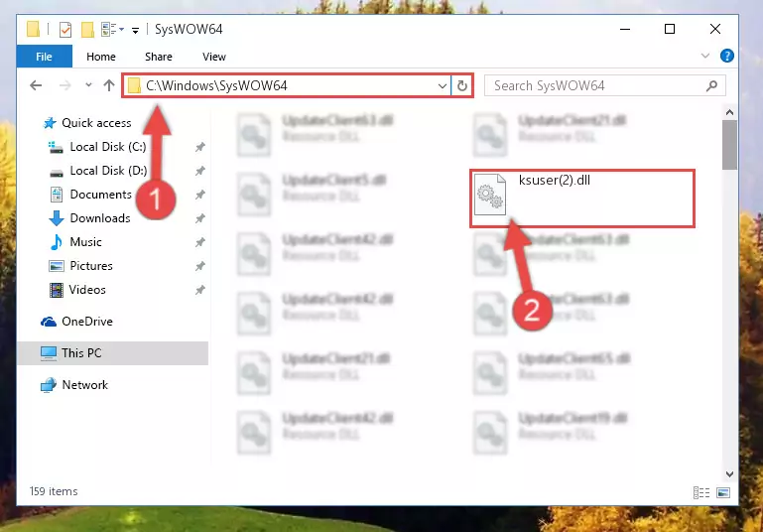763x532 pixels.
Task: Click the search magnifier icon
Action: point(712,86)
